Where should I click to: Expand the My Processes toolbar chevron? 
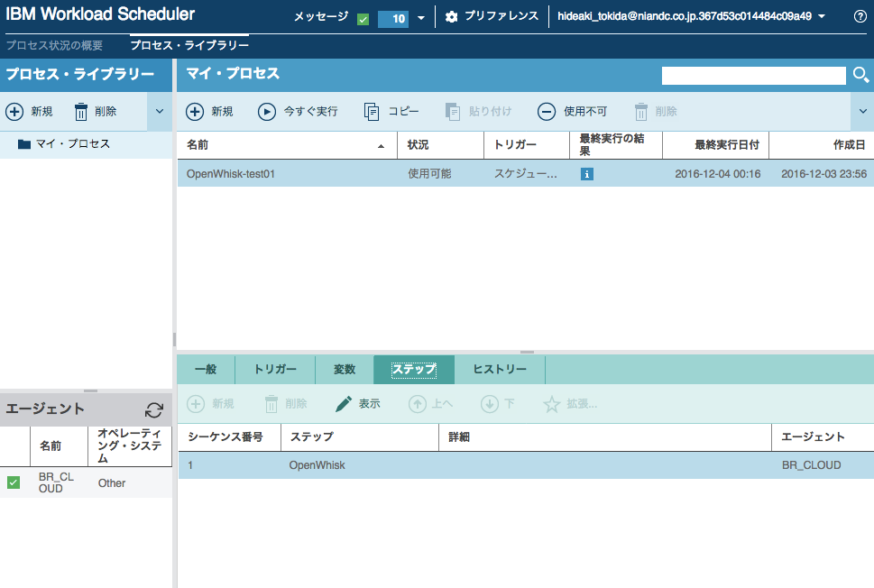(863, 112)
